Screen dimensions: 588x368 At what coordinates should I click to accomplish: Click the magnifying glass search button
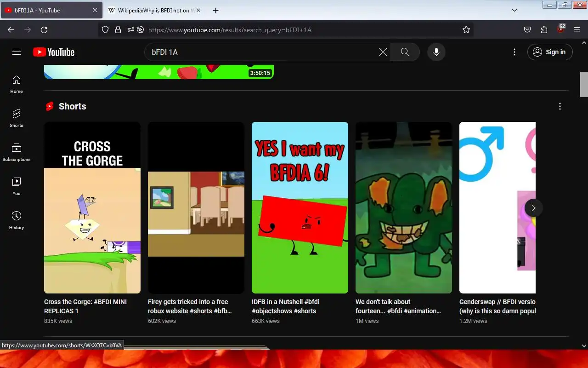405,52
